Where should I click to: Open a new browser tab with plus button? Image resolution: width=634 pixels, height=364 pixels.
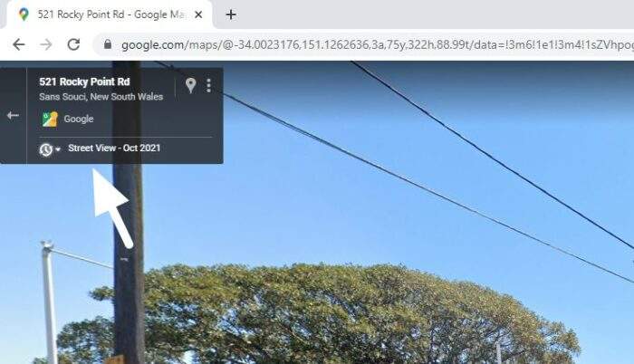[x=231, y=14]
